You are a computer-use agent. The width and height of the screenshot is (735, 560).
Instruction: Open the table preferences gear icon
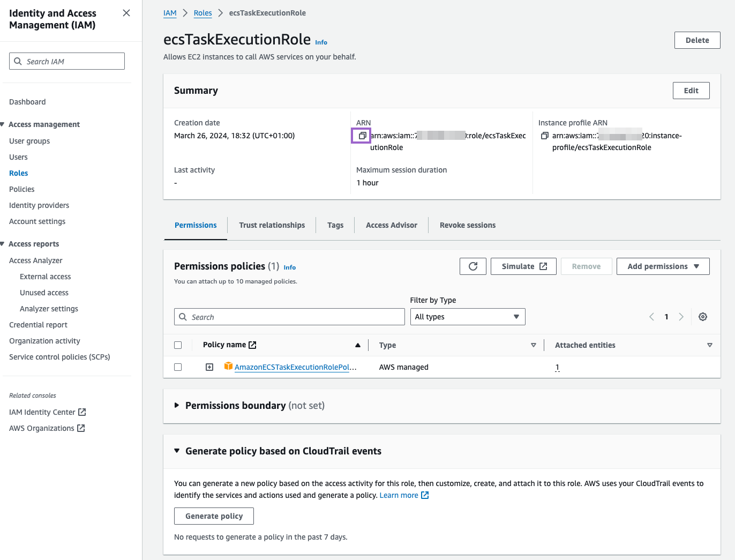(702, 317)
